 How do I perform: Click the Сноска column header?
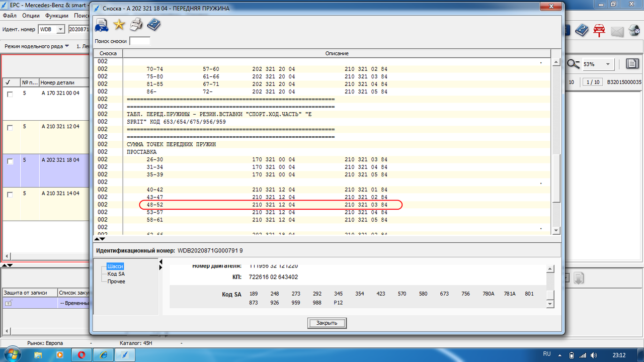[x=108, y=53]
